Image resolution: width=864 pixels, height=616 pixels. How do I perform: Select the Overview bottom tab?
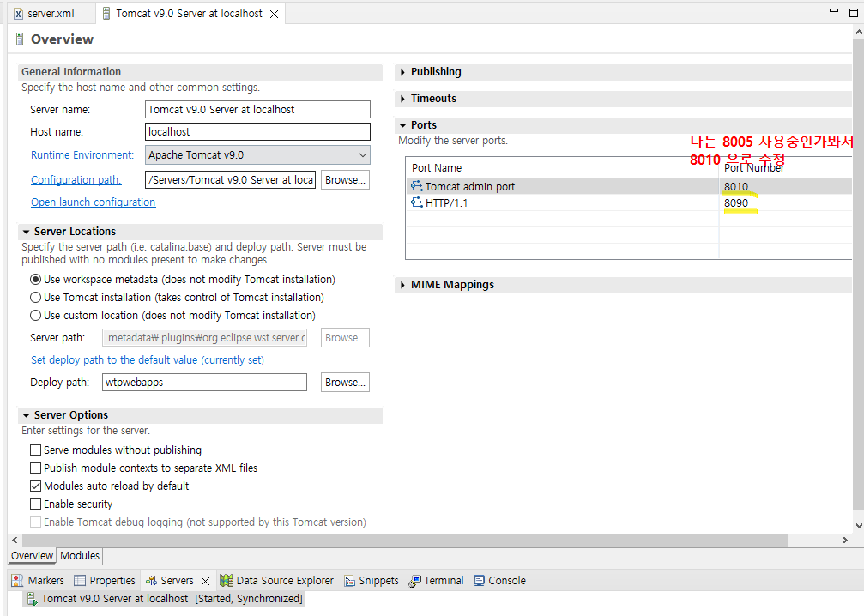pos(32,555)
